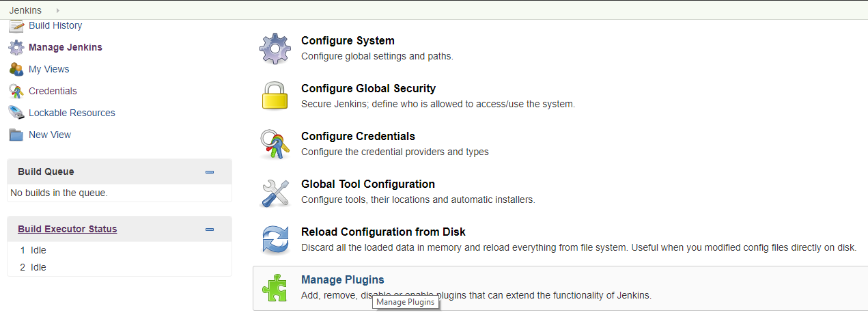Click the New View folder icon

click(16, 135)
